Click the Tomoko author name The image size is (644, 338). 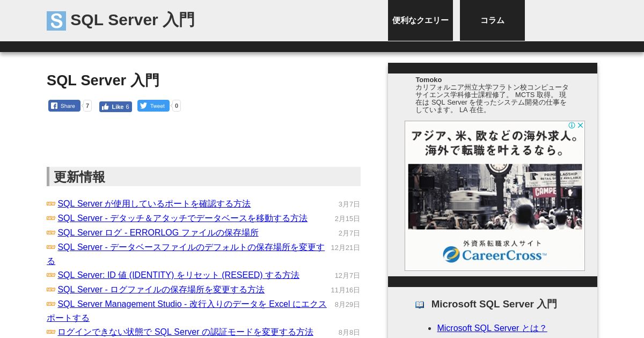pos(429,80)
